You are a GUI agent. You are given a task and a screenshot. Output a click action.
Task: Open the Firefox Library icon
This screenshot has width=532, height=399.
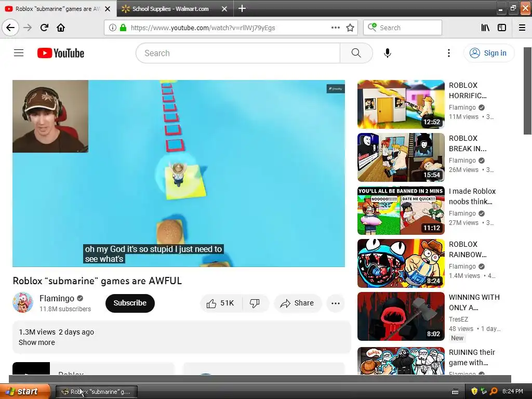pos(485,28)
